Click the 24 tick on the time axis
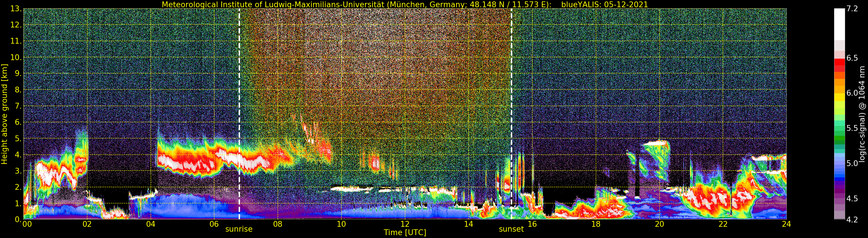Image resolution: width=868 pixels, height=238 pixels. pyautogui.click(x=786, y=224)
